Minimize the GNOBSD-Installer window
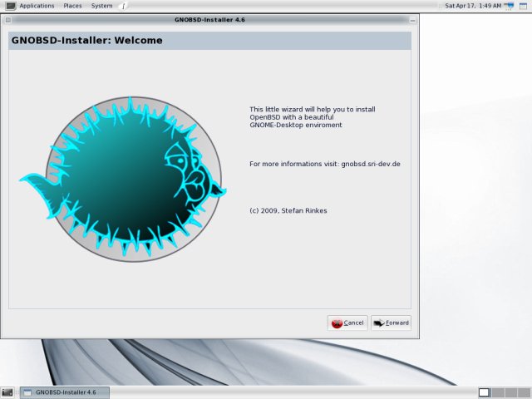The image size is (532, 399). pos(412,20)
